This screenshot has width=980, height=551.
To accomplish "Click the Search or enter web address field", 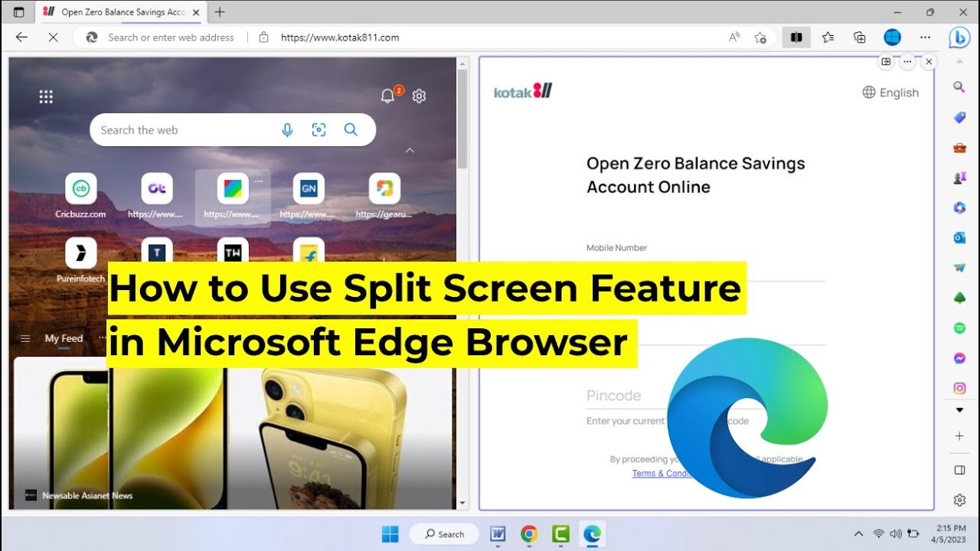I will pyautogui.click(x=171, y=37).
